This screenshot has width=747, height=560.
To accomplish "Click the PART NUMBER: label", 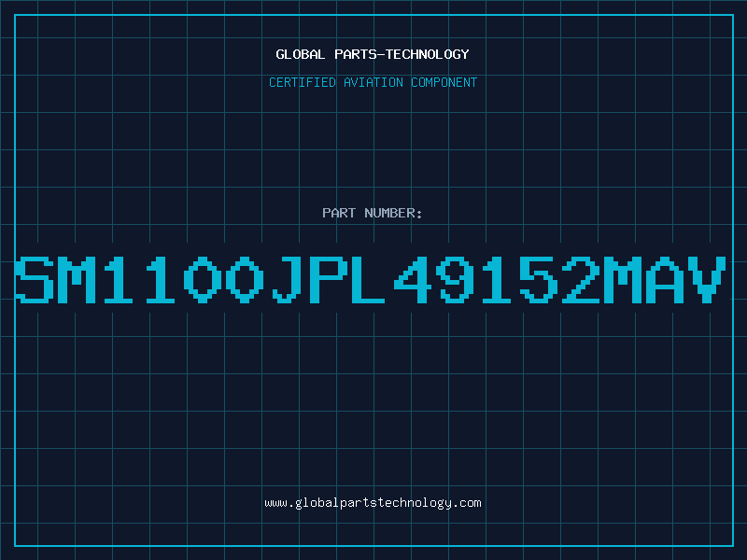I will click(373, 213).
